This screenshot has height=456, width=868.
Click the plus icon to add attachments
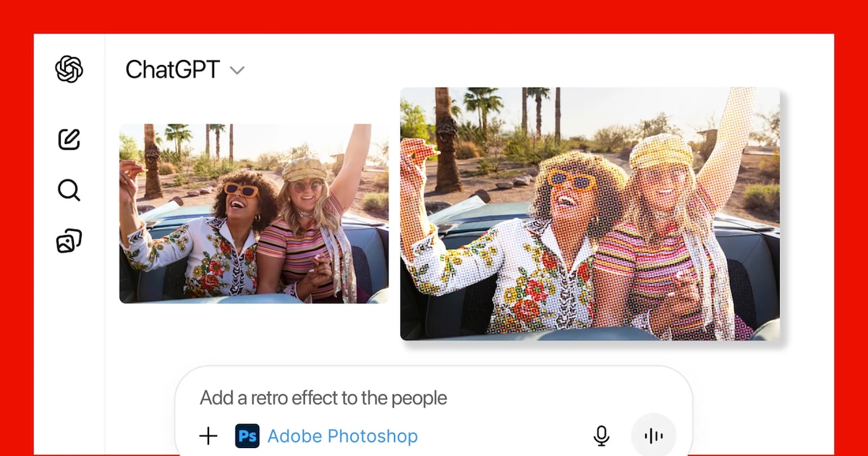point(208,436)
